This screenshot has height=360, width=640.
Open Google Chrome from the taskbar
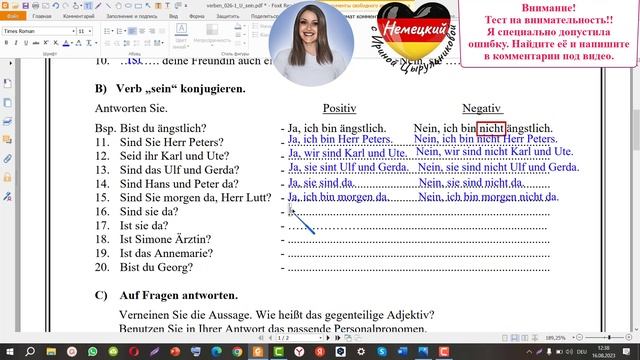point(237,351)
